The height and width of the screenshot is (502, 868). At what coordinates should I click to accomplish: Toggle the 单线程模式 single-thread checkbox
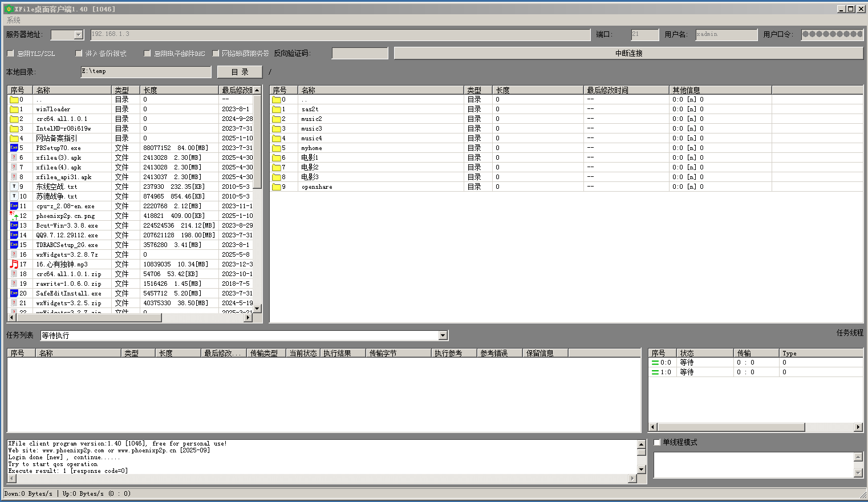coord(657,442)
